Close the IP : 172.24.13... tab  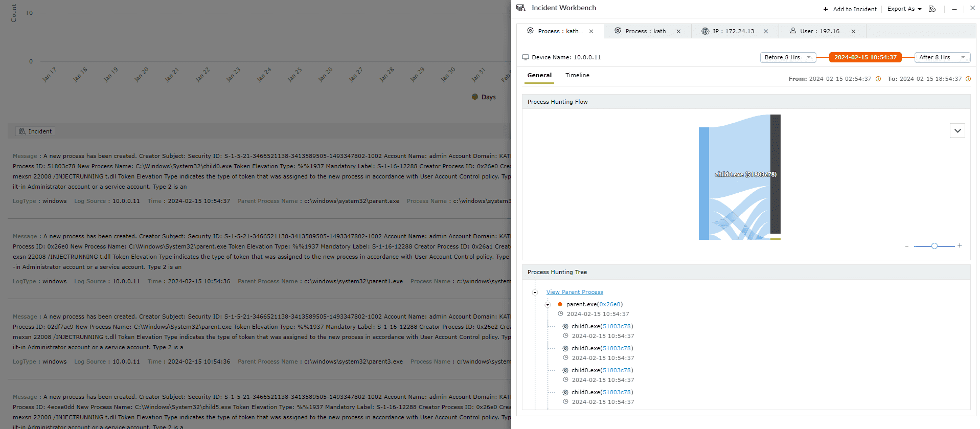coord(766,31)
